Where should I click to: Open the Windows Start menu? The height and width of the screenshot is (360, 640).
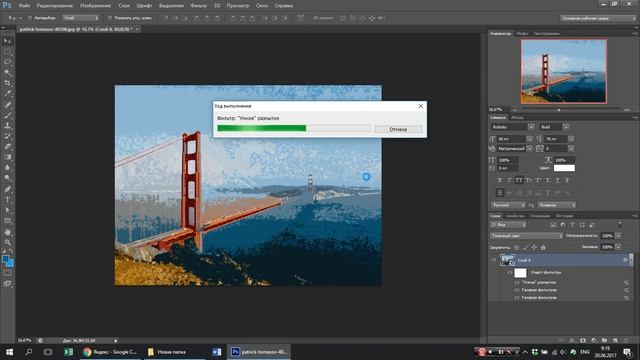(x=9, y=352)
